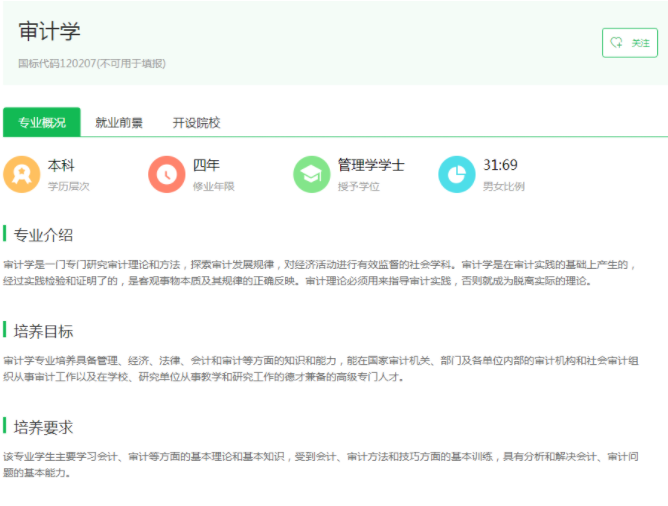
Task: Switch to the 专业概况 tab
Action: 42,123
